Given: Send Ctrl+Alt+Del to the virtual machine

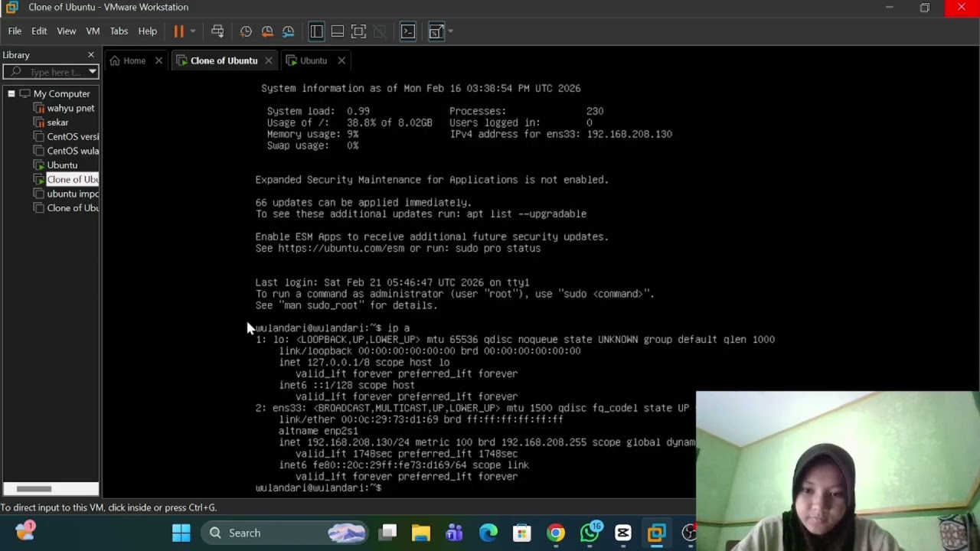Looking at the screenshot, I should 217,31.
